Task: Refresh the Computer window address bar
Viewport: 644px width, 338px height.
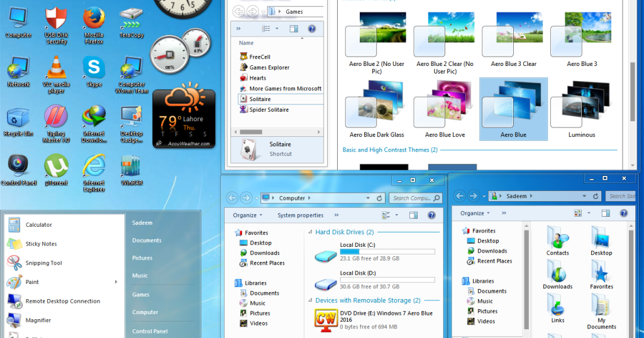Action: point(379,198)
